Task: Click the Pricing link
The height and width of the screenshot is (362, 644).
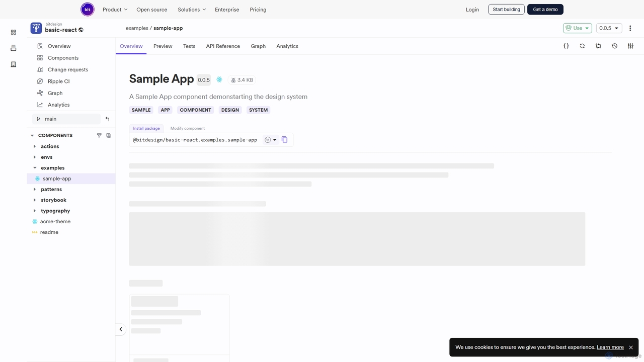Action: coord(258,10)
